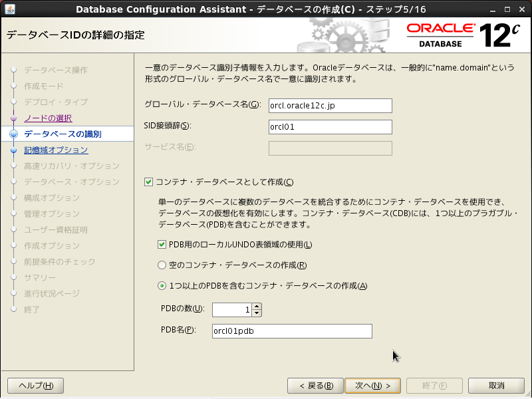532x399 pixels.
Task: Click 終了 step label in sidebar
Action: point(32,309)
